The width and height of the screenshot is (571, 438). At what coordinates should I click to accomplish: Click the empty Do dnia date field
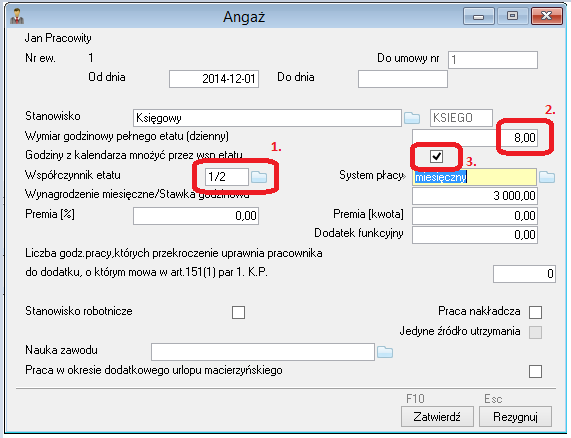(403, 79)
